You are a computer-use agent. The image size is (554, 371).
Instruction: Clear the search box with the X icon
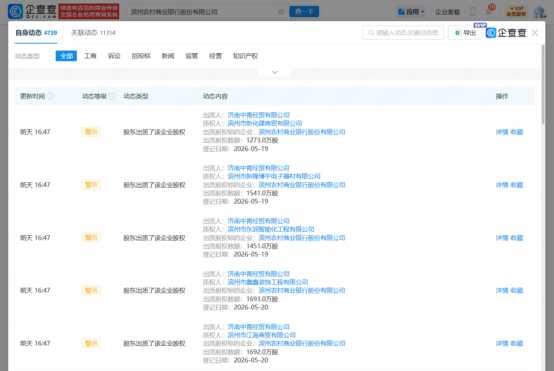click(x=281, y=12)
